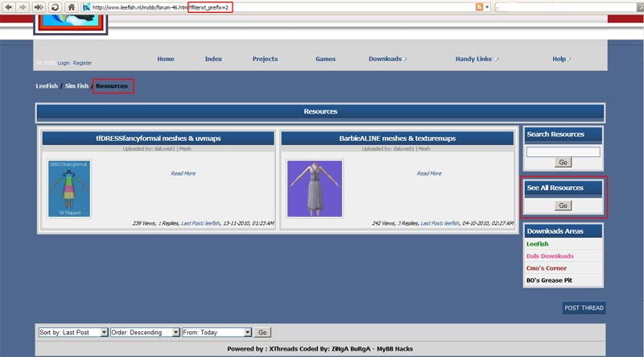The width and height of the screenshot is (644, 357).
Task: Click the POST THREAD button
Action: tap(583, 308)
